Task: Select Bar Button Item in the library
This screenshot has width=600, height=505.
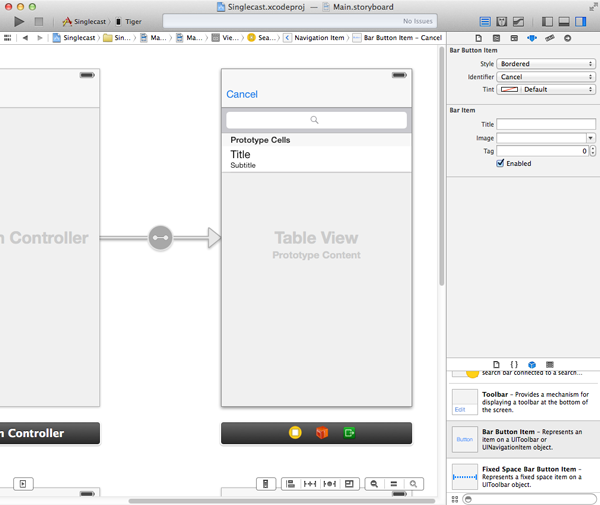Action: [x=523, y=439]
